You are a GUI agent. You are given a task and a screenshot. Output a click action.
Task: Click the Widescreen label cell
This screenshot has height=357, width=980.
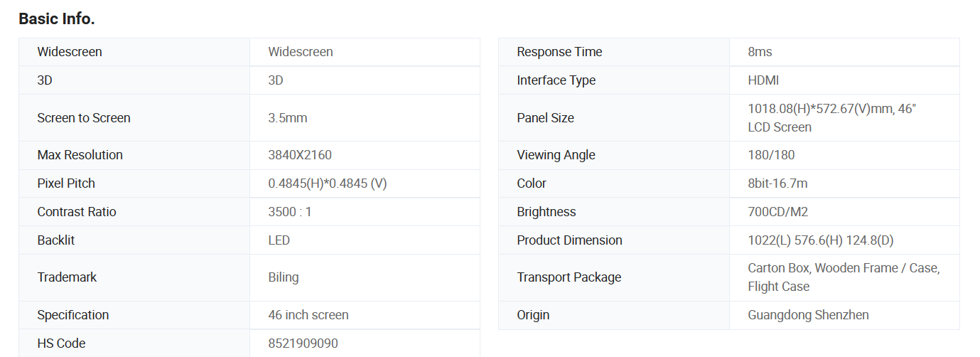point(70,52)
